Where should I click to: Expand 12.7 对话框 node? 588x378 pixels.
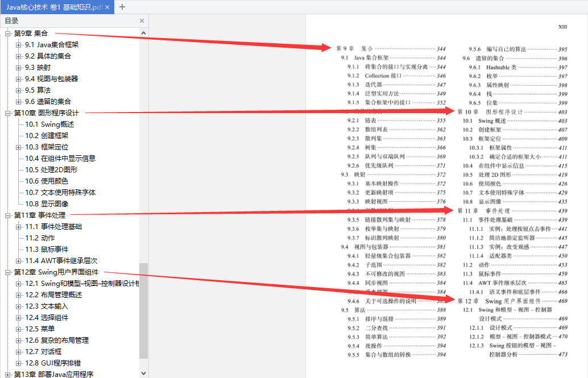18,352
